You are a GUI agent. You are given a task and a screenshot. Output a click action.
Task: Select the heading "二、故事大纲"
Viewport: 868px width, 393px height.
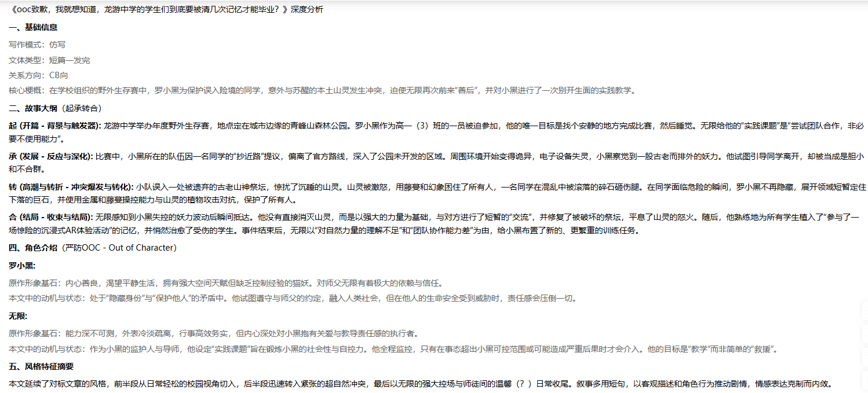click(33, 108)
